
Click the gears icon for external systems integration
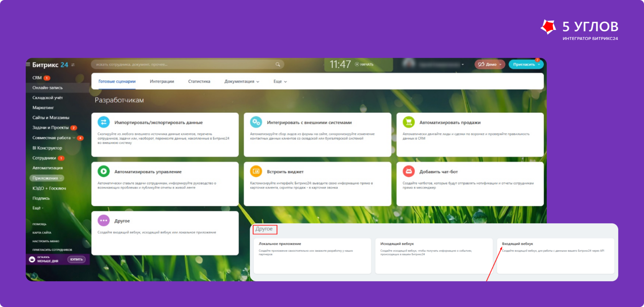[256, 122]
